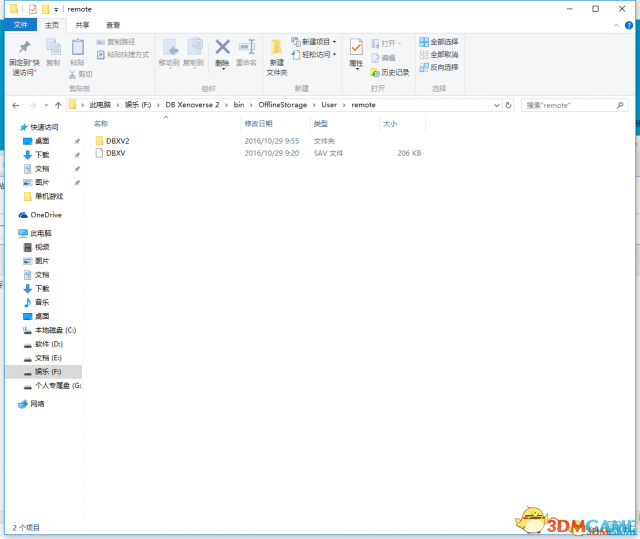640x539 pixels.
Task: Switch to the Share (共享) tab
Action: coord(82,25)
